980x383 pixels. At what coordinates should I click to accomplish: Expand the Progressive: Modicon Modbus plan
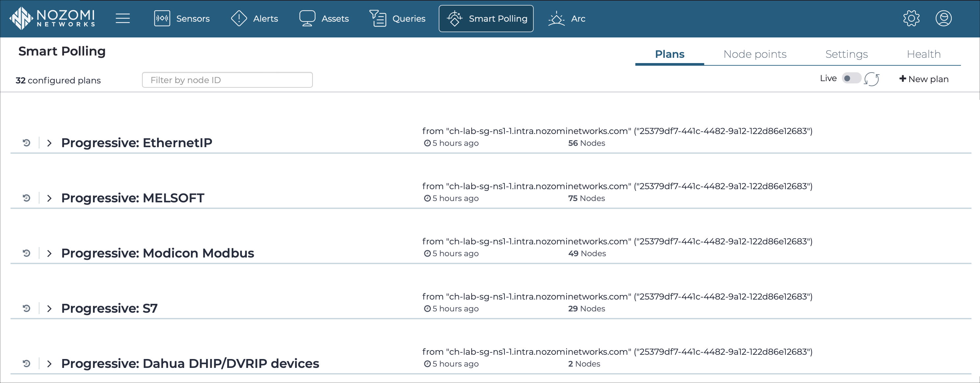49,253
